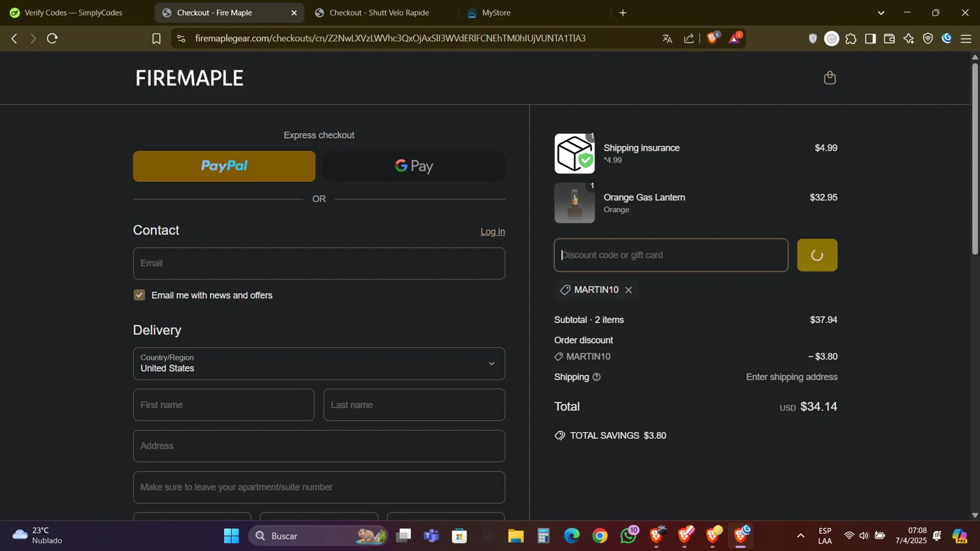The width and height of the screenshot is (980, 551).
Task: Expand the tab search dropdown arrow
Action: [881, 12]
